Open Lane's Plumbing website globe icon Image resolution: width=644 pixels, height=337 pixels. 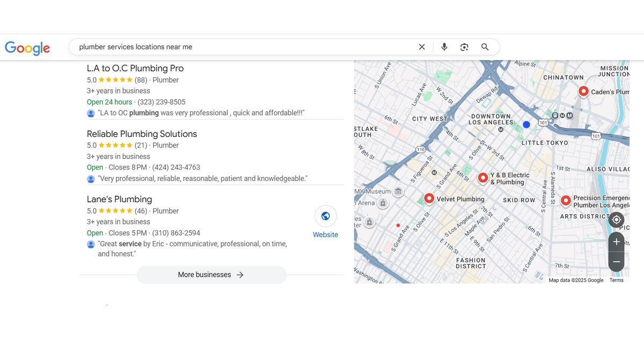pos(325,216)
